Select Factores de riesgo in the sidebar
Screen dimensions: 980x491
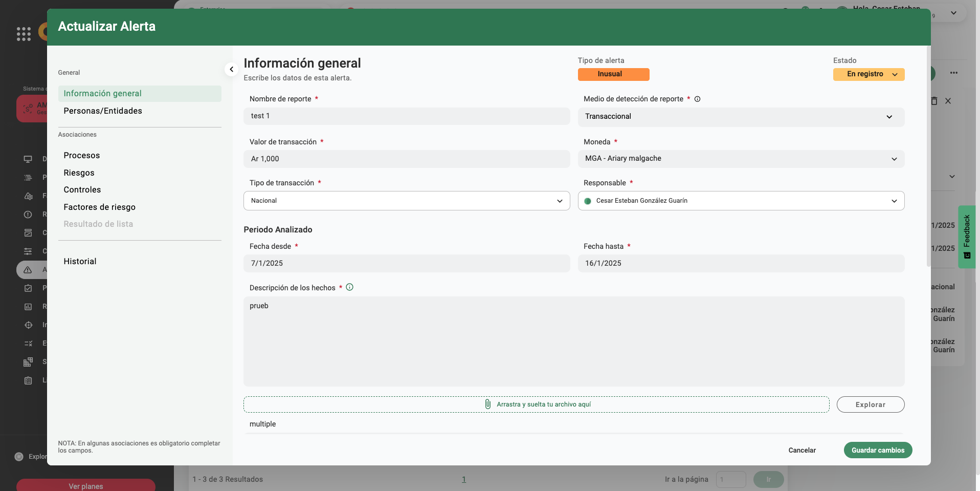point(100,207)
